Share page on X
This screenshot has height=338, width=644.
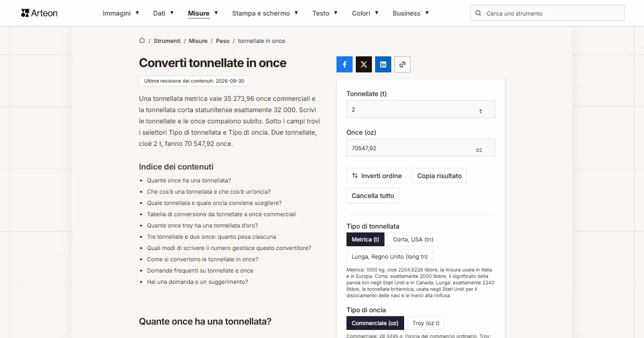(364, 64)
